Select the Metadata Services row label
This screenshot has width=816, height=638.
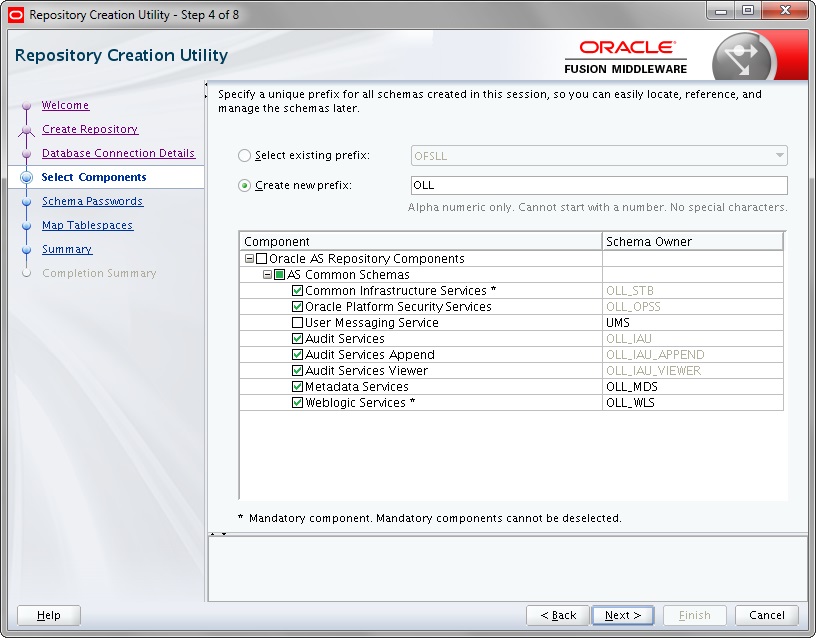point(356,387)
